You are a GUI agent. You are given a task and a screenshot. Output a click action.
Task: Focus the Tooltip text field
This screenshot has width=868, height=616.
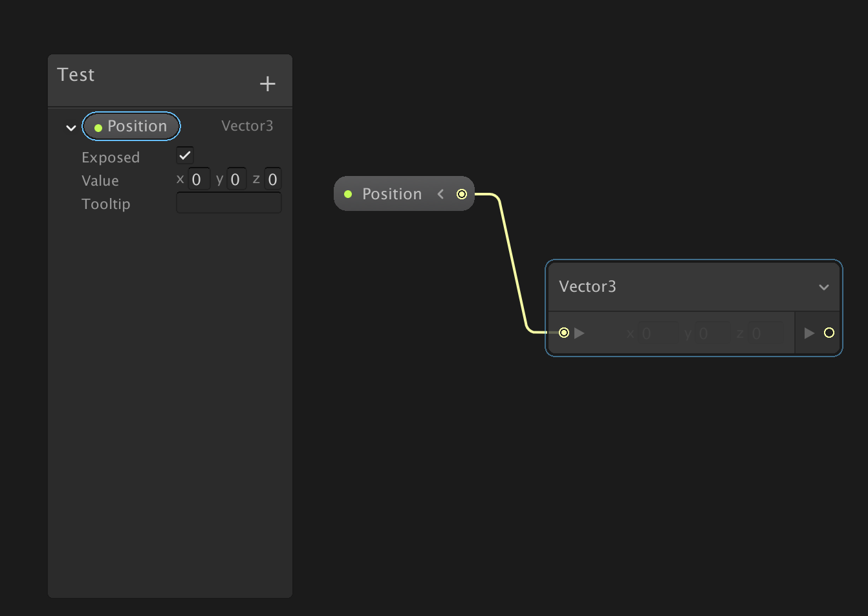[x=229, y=203]
